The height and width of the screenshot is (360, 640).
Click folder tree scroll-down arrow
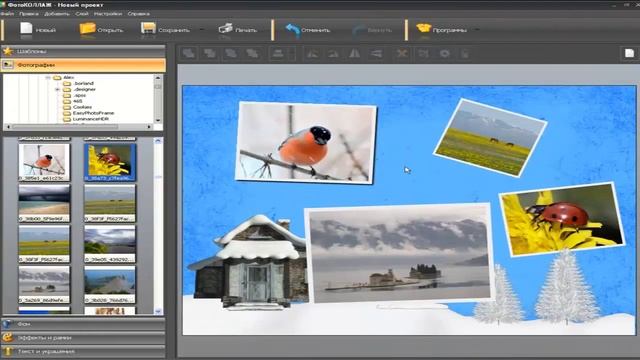158,120
